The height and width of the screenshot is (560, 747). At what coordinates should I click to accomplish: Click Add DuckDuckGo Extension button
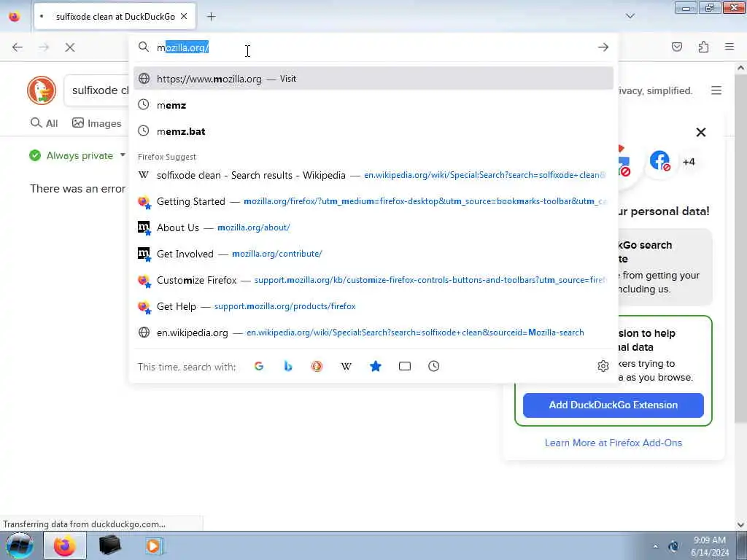(613, 405)
